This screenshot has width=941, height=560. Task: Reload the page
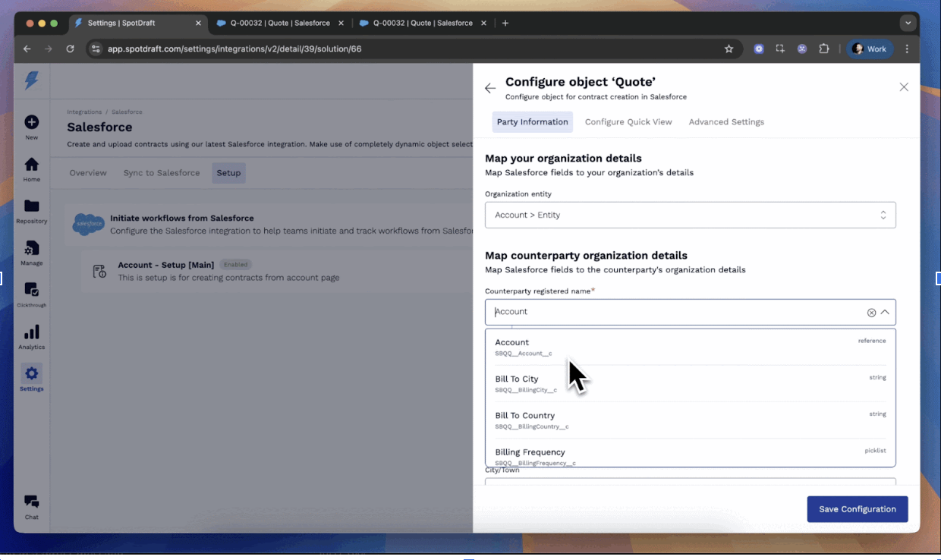click(x=70, y=49)
